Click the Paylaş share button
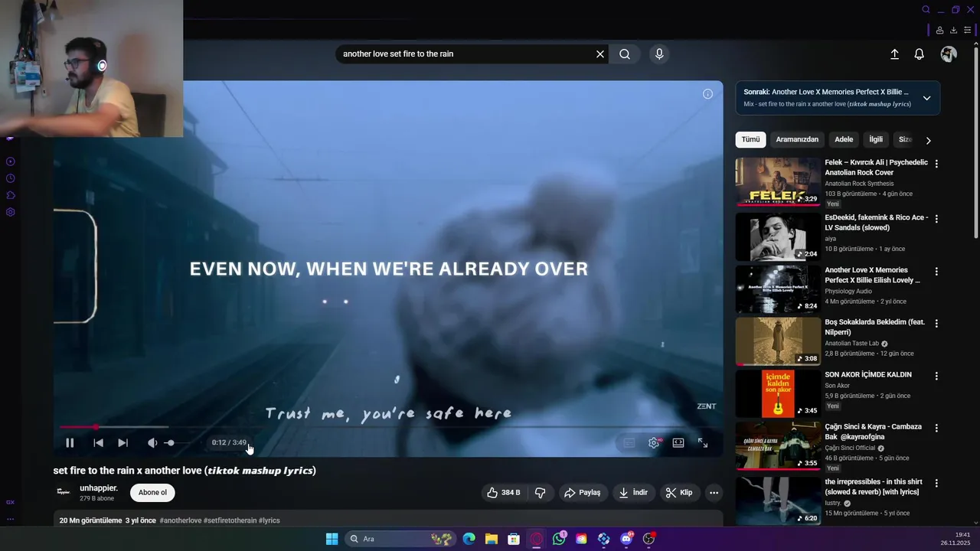The width and height of the screenshot is (980, 551). 583,493
